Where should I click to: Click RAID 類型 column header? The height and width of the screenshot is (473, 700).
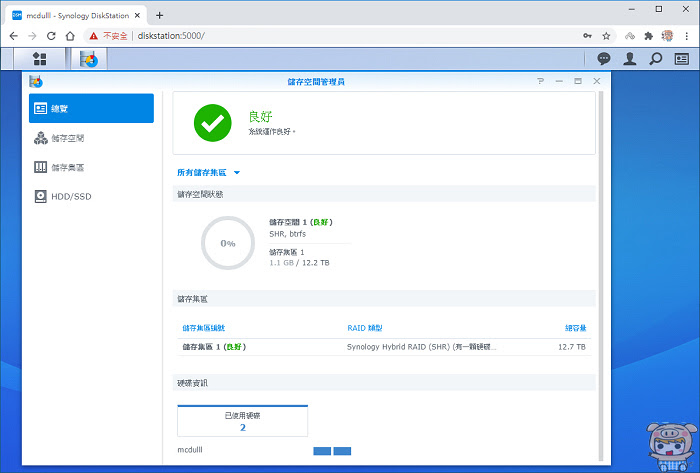[x=364, y=328]
